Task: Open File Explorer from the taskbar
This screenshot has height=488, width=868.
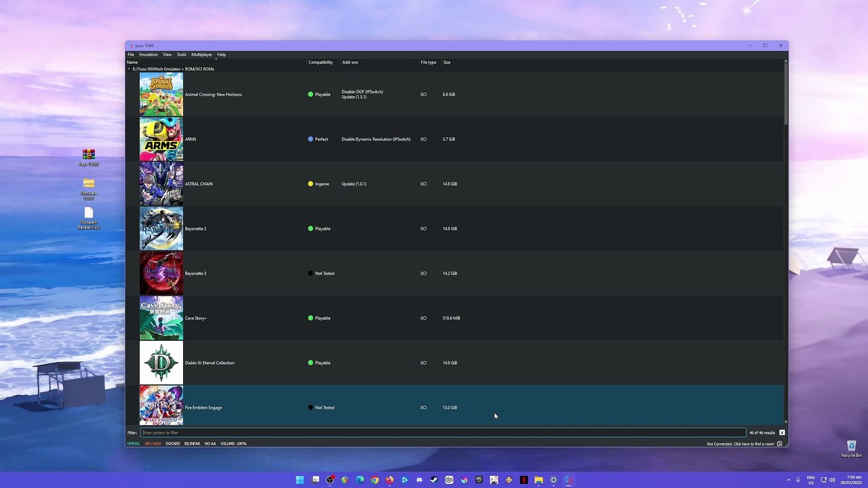Action: [x=538, y=480]
